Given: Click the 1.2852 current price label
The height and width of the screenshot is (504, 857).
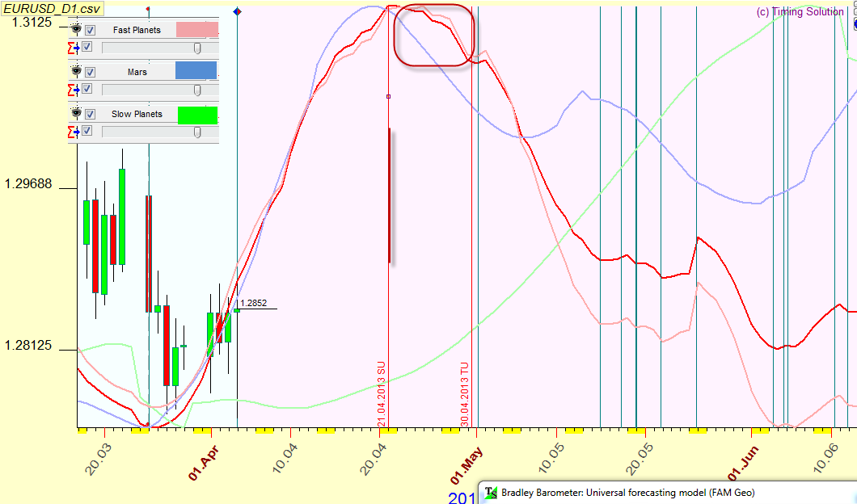Looking at the screenshot, I should tap(254, 304).
